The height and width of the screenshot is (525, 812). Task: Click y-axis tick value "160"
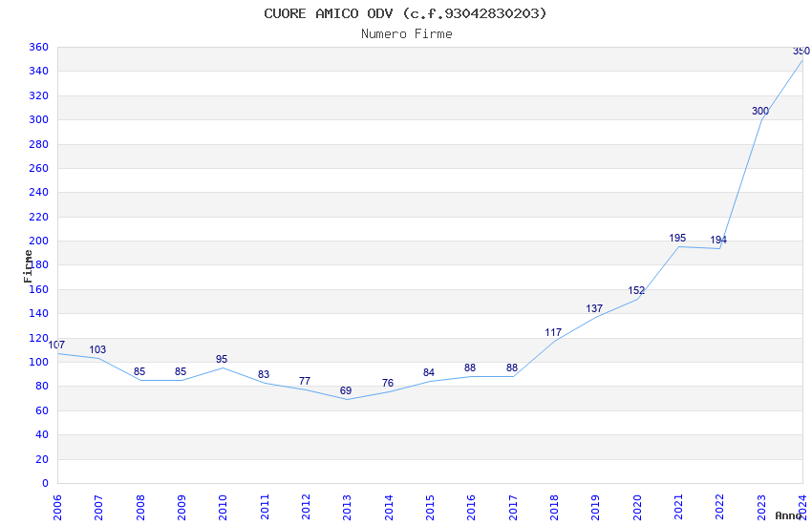39,289
